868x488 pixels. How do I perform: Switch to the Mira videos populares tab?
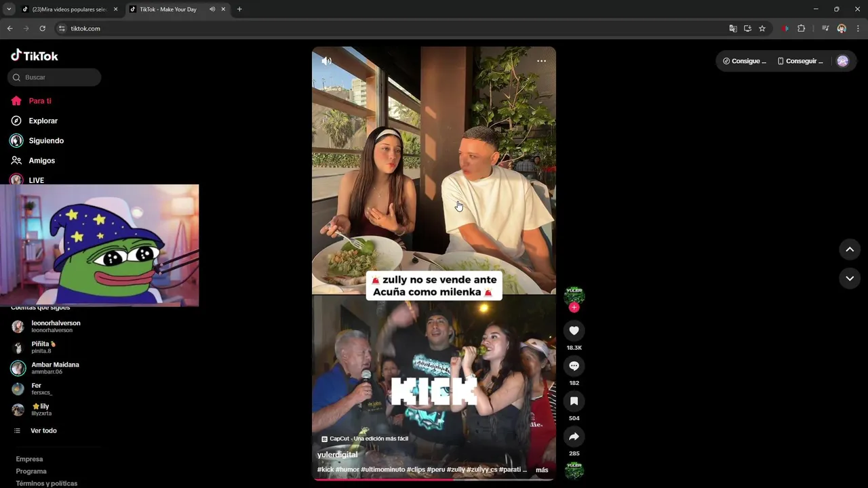[x=69, y=9]
